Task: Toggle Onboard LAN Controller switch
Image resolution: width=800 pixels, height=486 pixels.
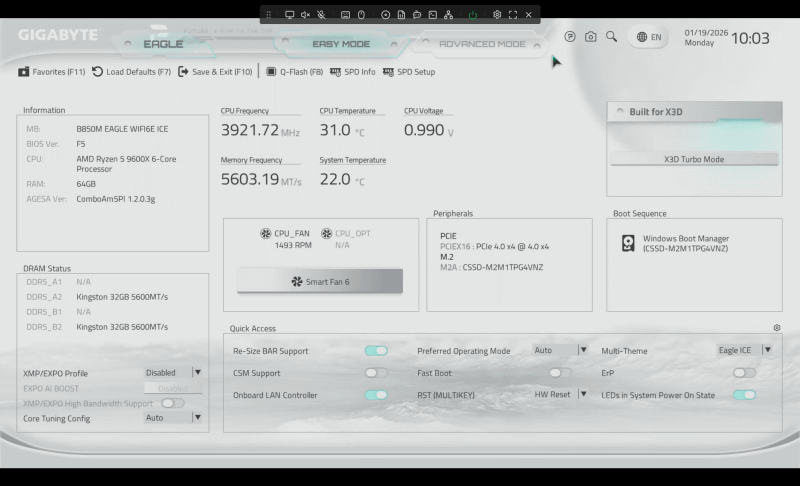Action: pos(376,395)
